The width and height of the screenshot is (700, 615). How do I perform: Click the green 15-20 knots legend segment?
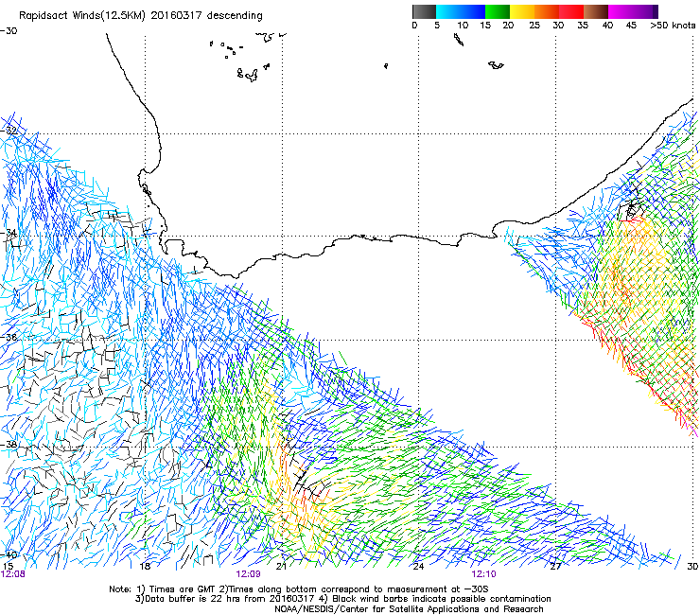tap(498, 11)
